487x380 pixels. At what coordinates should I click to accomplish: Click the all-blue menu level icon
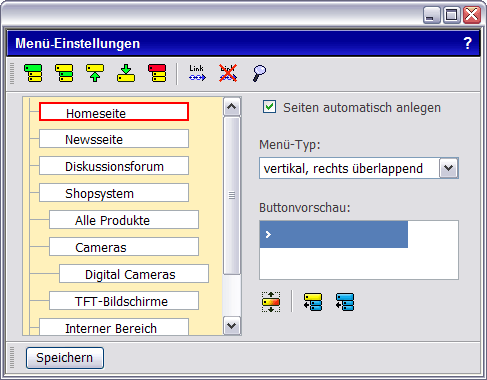pyautogui.click(x=345, y=302)
